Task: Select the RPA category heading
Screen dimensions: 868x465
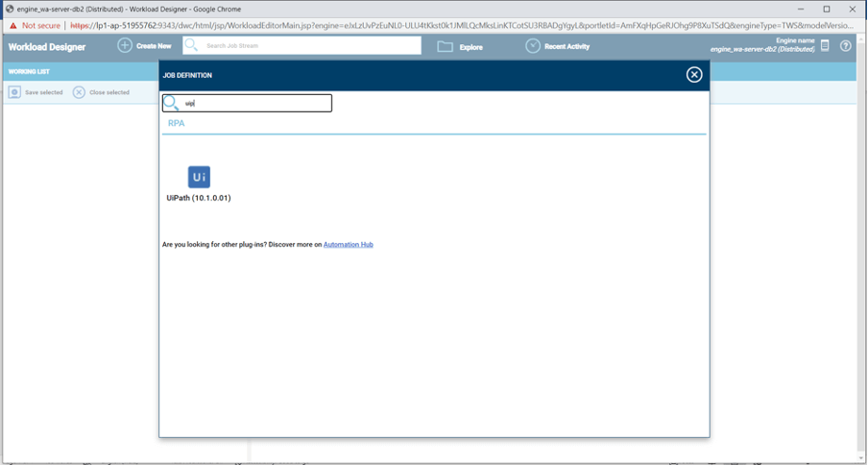Action: pyautogui.click(x=177, y=123)
